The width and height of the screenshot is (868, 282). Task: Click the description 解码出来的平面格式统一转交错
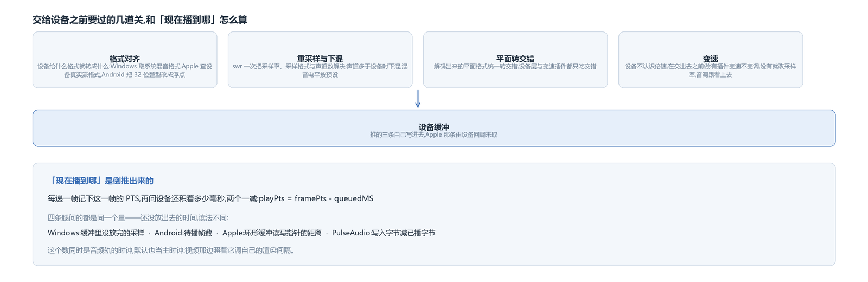pyautogui.click(x=515, y=67)
